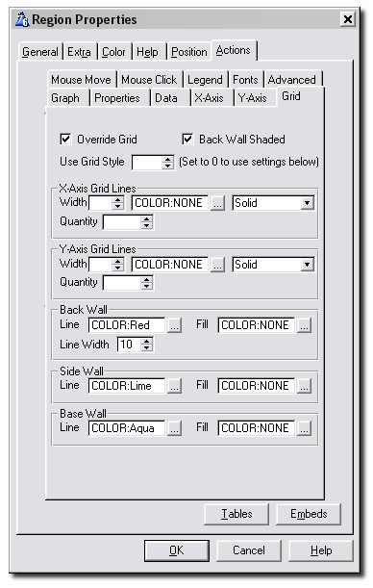The image size is (373, 588).
Task: Click the Embeds button
Action: (x=309, y=514)
